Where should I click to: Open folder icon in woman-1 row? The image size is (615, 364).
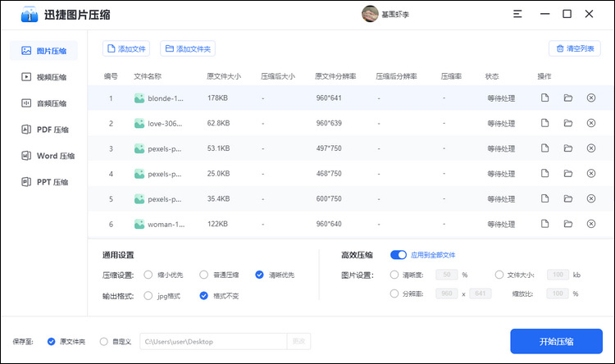[568, 224]
